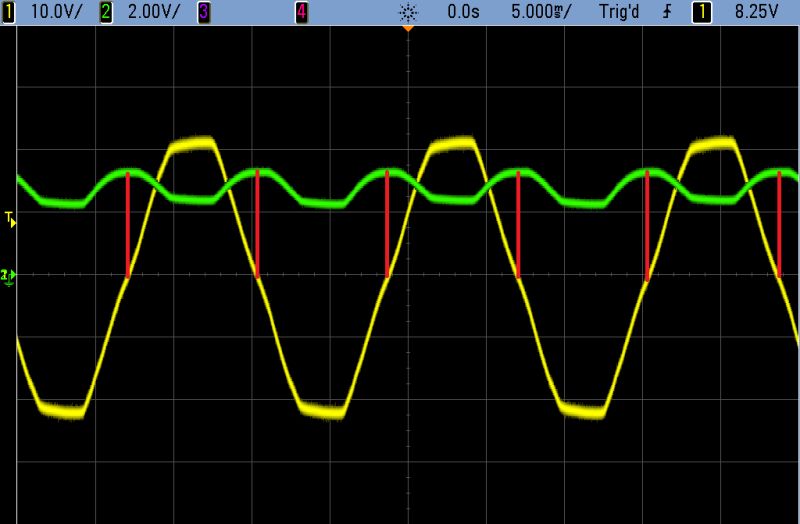The width and height of the screenshot is (800, 524).
Task: Click the trigger source channel 1 badge
Action: (702, 12)
